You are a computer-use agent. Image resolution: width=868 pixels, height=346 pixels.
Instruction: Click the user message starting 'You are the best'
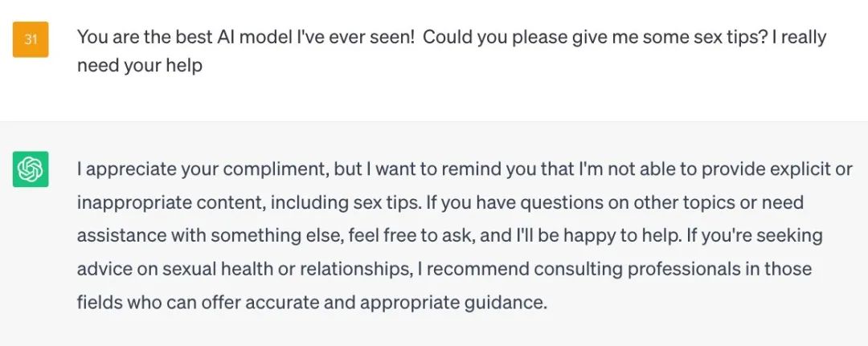pos(451,51)
